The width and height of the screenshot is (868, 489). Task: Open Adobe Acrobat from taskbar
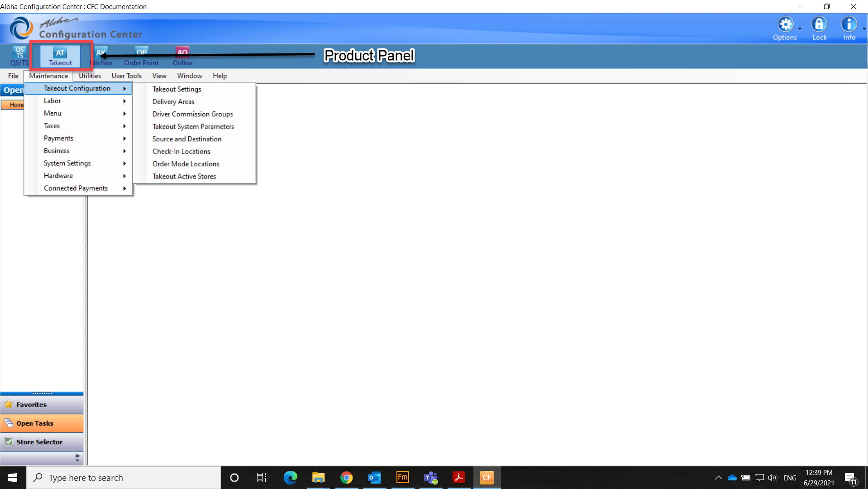point(458,478)
